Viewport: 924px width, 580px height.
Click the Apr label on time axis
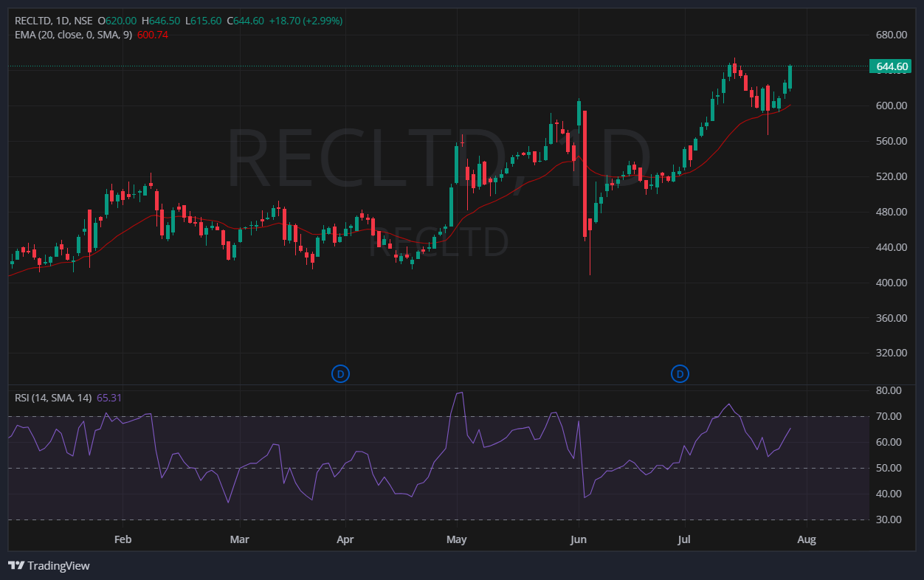[345, 539]
